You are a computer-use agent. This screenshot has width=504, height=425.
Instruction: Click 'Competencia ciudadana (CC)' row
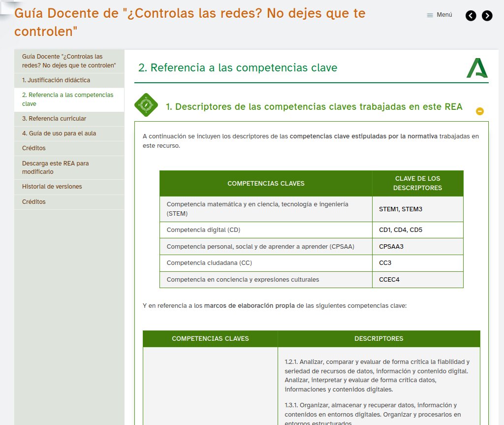(311, 263)
